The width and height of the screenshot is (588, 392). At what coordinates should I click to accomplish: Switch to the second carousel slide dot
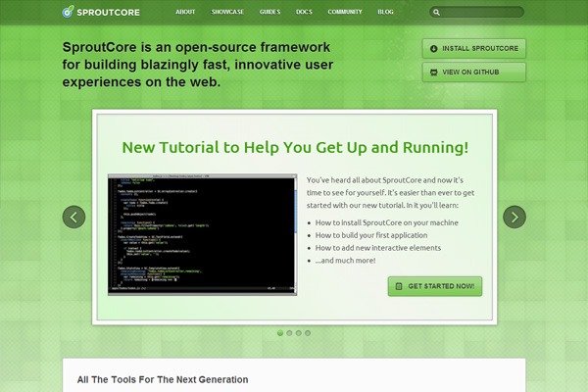[289, 333]
